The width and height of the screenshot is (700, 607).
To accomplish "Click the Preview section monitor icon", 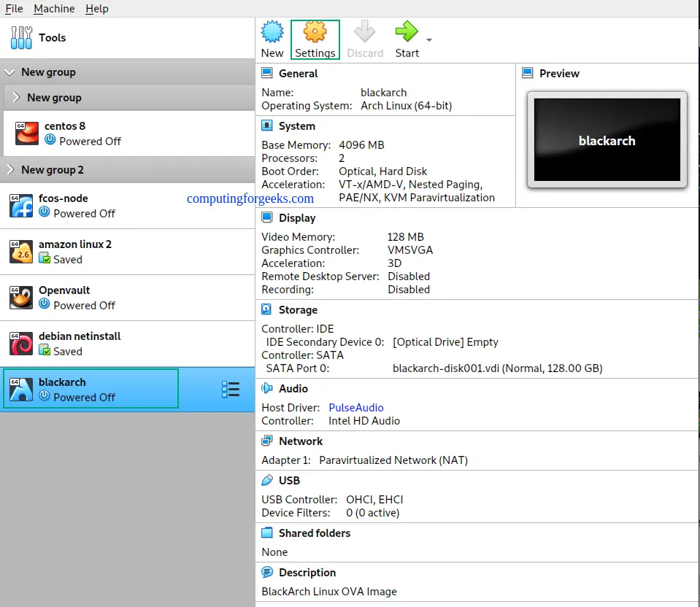I will point(527,72).
